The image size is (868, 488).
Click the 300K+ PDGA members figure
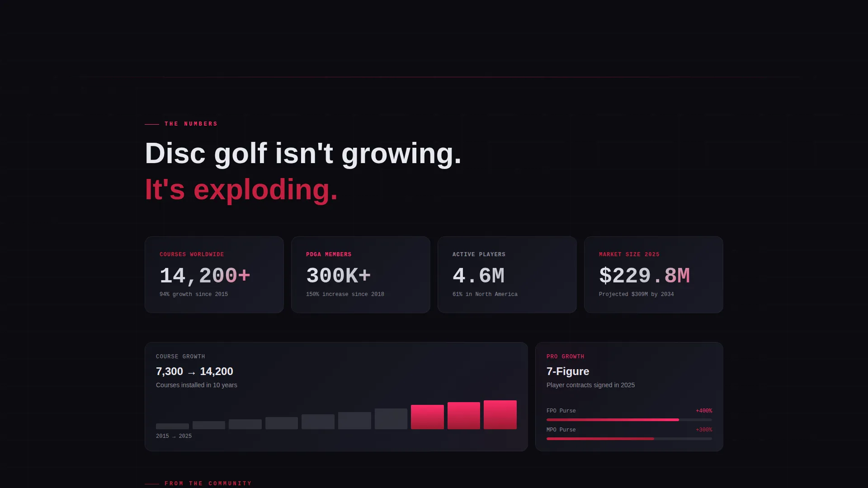338,276
